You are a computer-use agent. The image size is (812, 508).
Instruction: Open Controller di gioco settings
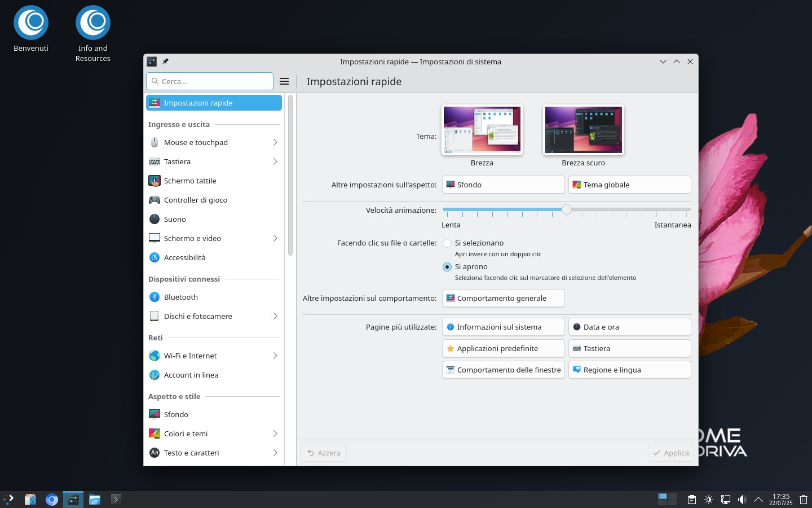195,200
